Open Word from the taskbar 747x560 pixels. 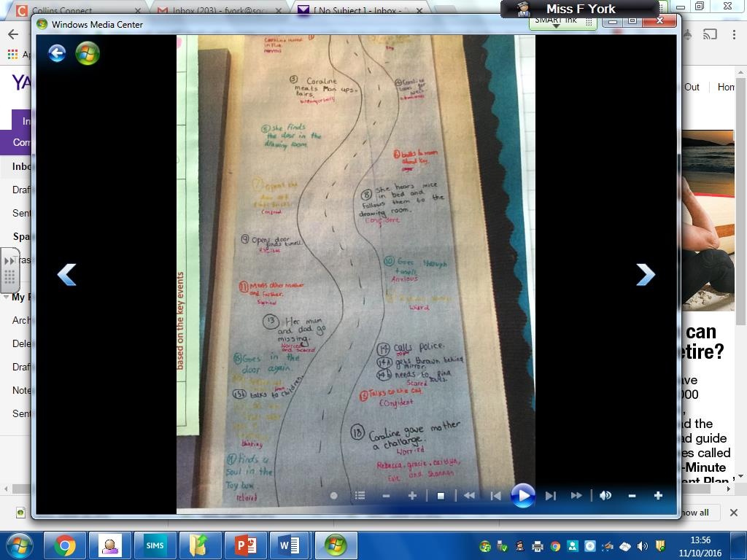[290, 545]
